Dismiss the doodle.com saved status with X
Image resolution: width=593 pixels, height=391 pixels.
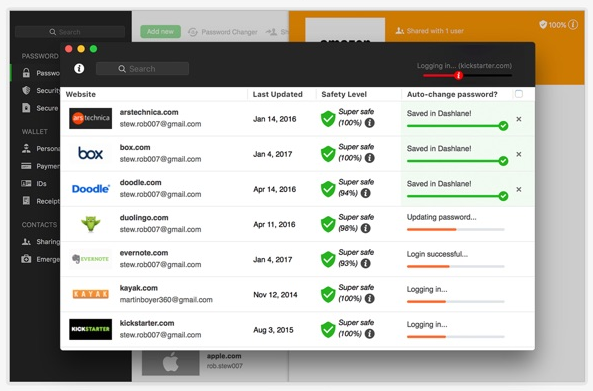point(519,189)
